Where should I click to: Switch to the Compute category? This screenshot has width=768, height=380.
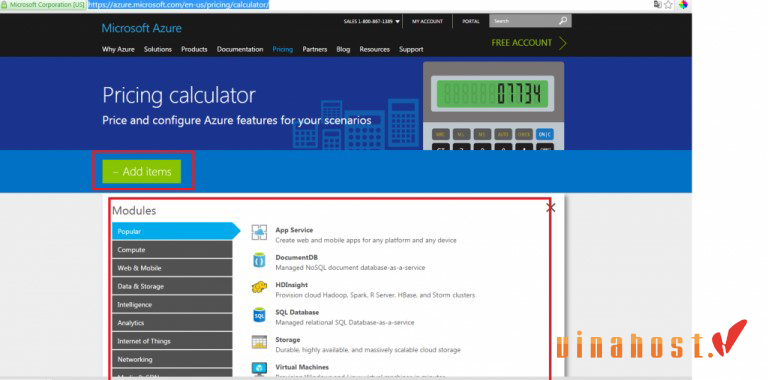(x=172, y=250)
